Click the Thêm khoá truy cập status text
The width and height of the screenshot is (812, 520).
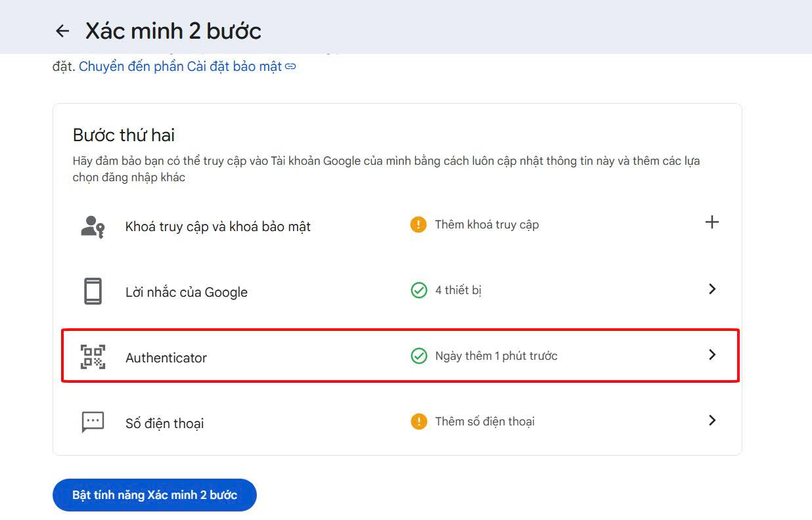point(486,224)
